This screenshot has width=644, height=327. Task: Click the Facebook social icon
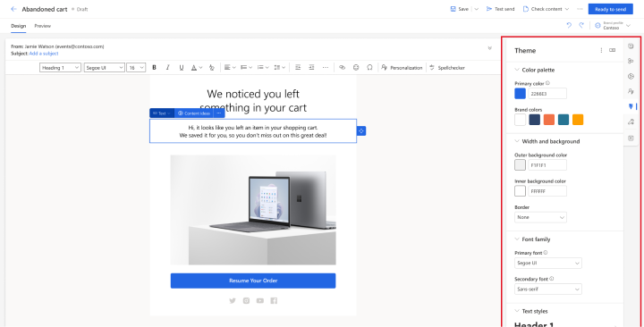pyautogui.click(x=274, y=301)
